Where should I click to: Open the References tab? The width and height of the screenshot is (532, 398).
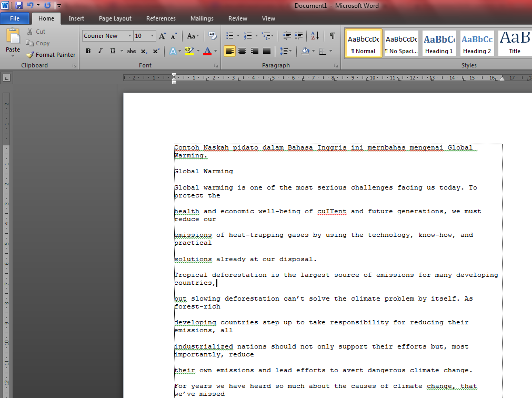point(161,18)
